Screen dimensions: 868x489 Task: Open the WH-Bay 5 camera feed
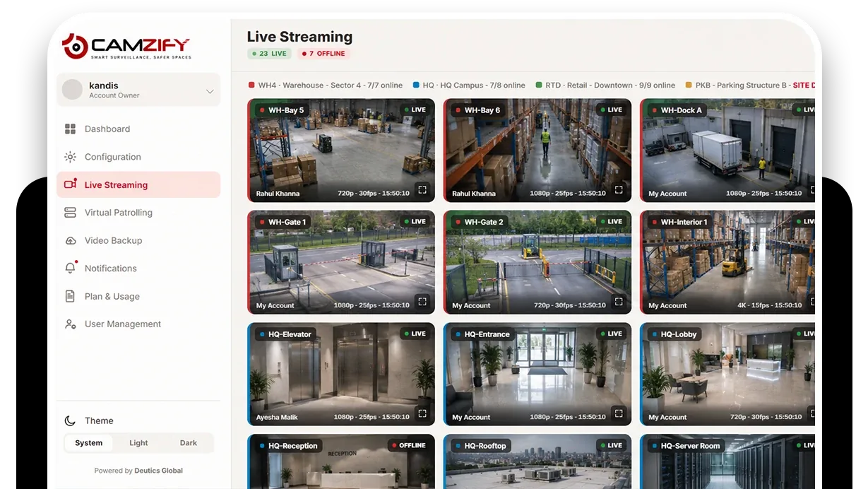pyautogui.click(x=341, y=151)
